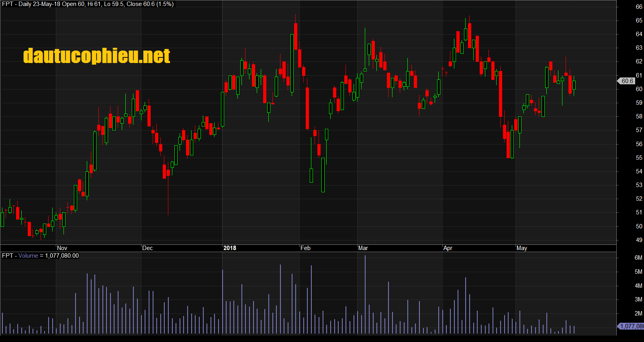Select the Apr label on the time axis

[x=448, y=248]
